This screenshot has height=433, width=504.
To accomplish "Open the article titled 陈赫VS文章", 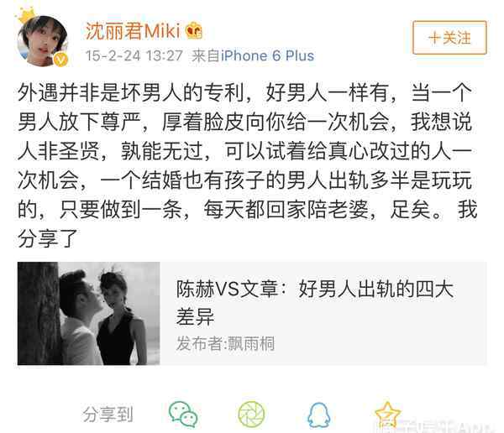I will click(314, 302).
